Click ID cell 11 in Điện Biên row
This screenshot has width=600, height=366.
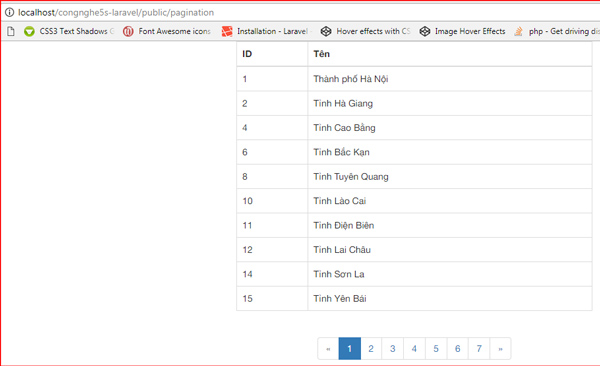(272, 225)
